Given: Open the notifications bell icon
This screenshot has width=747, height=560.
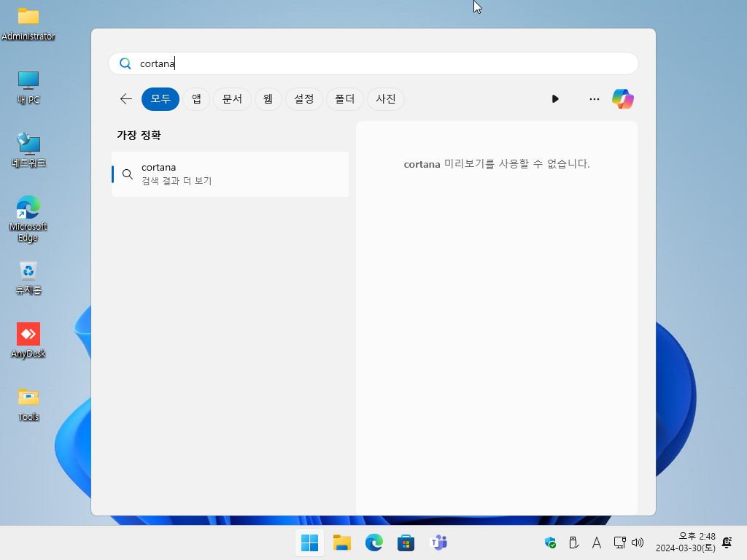Looking at the screenshot, I should (x=727, y=542).
